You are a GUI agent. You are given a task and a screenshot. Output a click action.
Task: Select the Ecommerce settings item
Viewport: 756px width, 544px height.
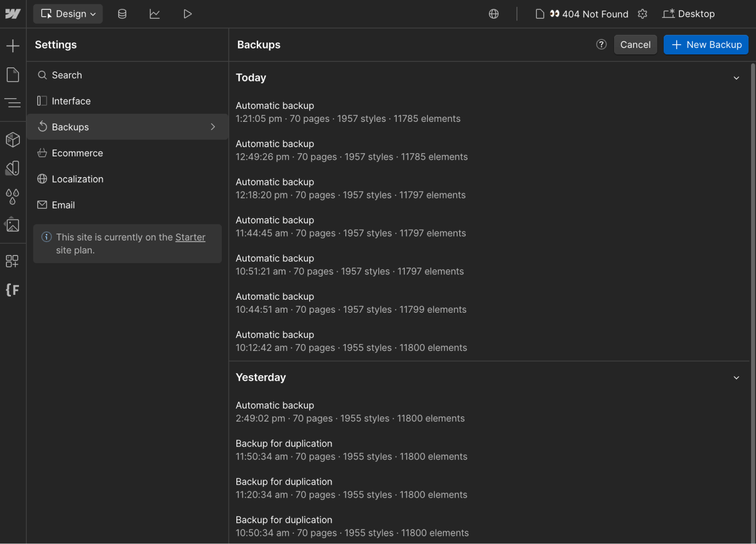77,153
